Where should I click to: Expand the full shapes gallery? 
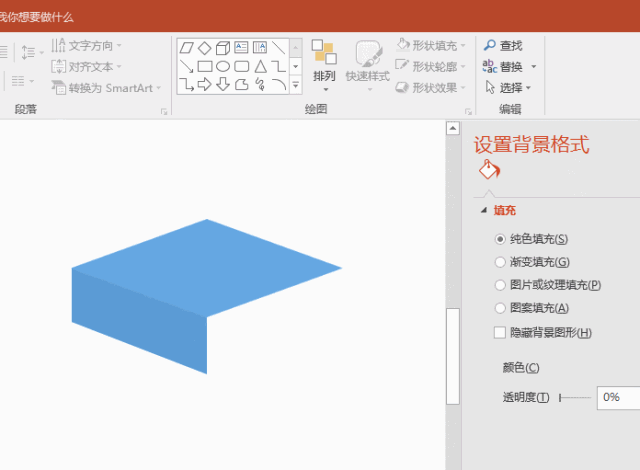point(296,85)
